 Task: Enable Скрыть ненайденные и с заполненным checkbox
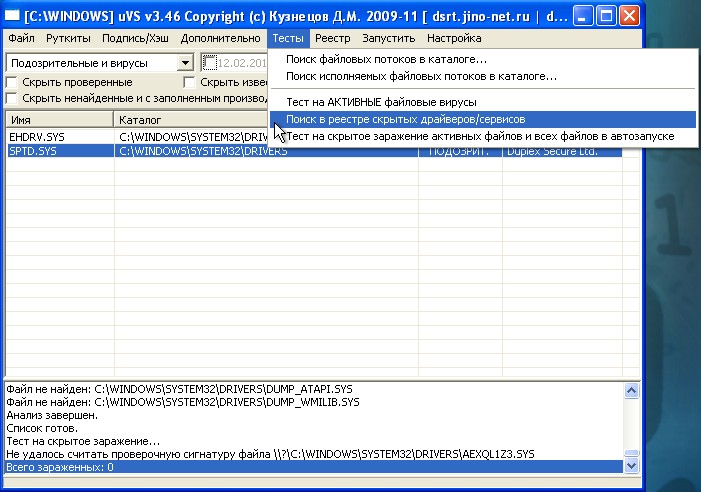coord(12,98)
